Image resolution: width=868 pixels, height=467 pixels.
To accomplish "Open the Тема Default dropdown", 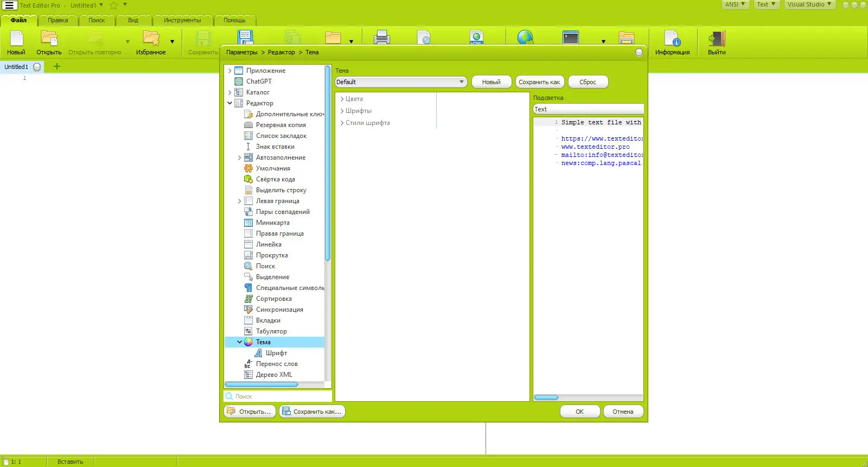I will tap(401, 82).
